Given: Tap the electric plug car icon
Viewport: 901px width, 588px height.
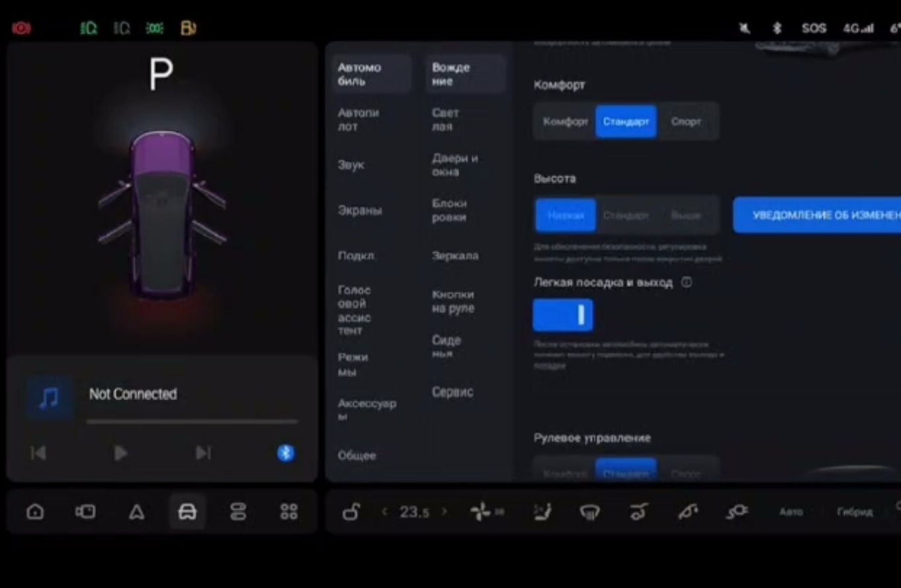Looking at the screenshot, I should point(737,511).
